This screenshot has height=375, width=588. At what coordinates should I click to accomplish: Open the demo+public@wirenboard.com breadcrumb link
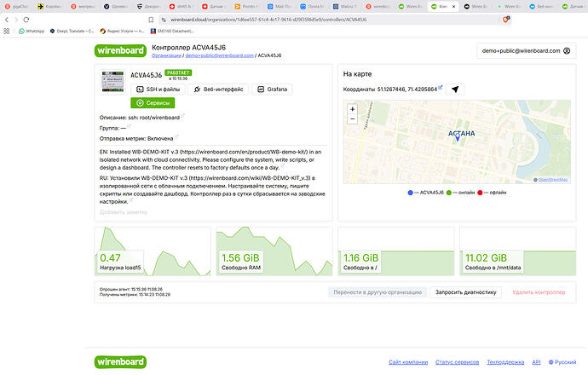[219, 55]
